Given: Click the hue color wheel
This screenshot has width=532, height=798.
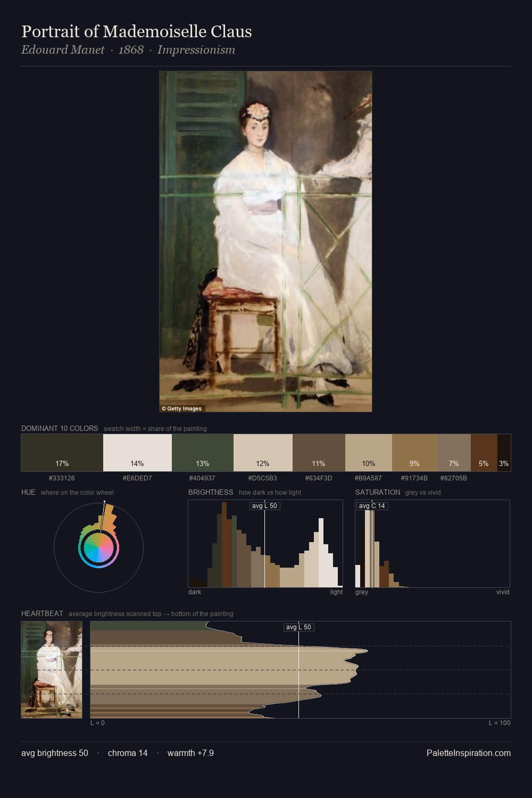Looking at the screenshot, I should [98, 547].
